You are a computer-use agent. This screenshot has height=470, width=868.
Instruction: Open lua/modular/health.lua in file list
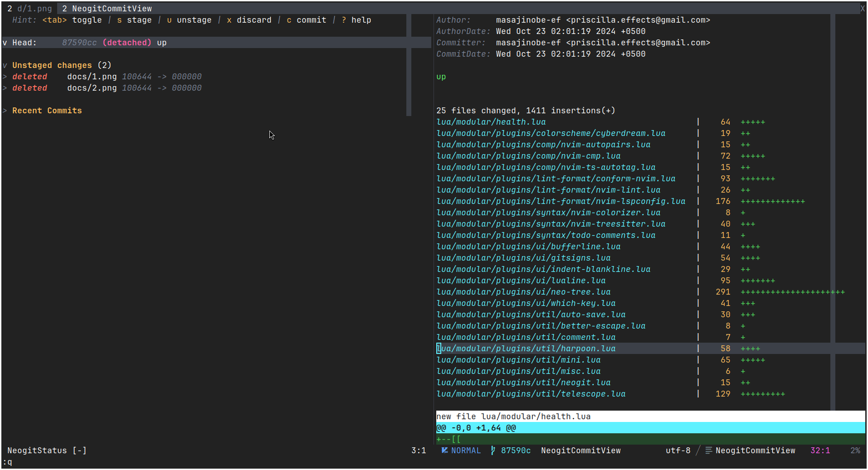(491, 122)
